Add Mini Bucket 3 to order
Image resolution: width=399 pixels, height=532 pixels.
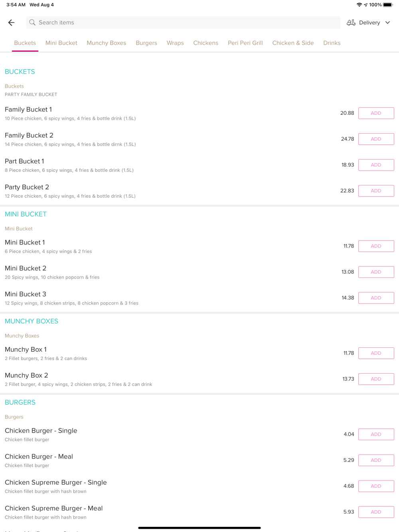click(x=376, y=298)
